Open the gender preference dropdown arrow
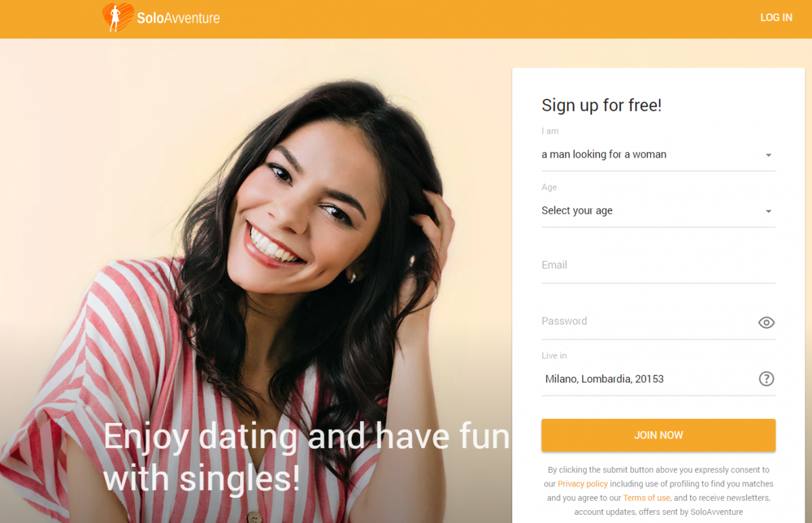Image resolution: width=812 pixels, height=523 pixels. click(x=769, y=155)
